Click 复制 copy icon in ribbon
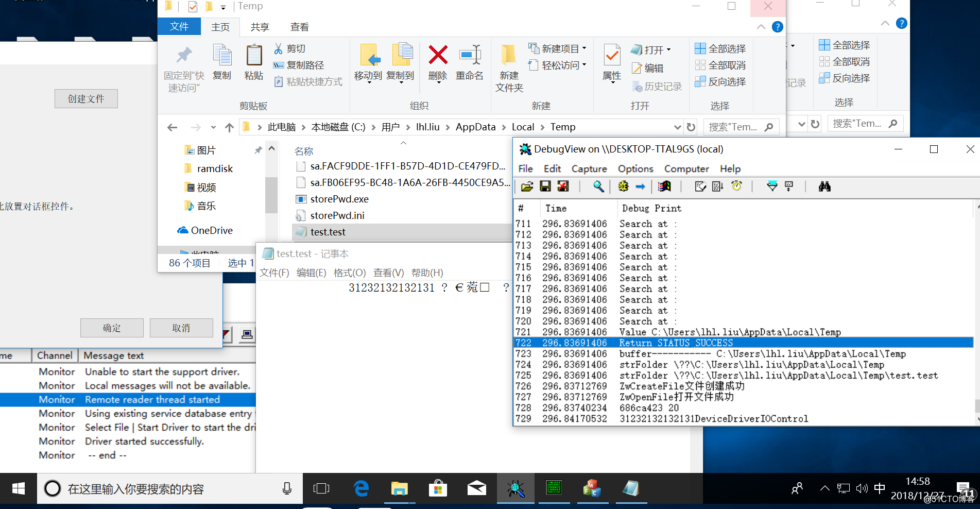980x509 pixels. tap(222, 62)
